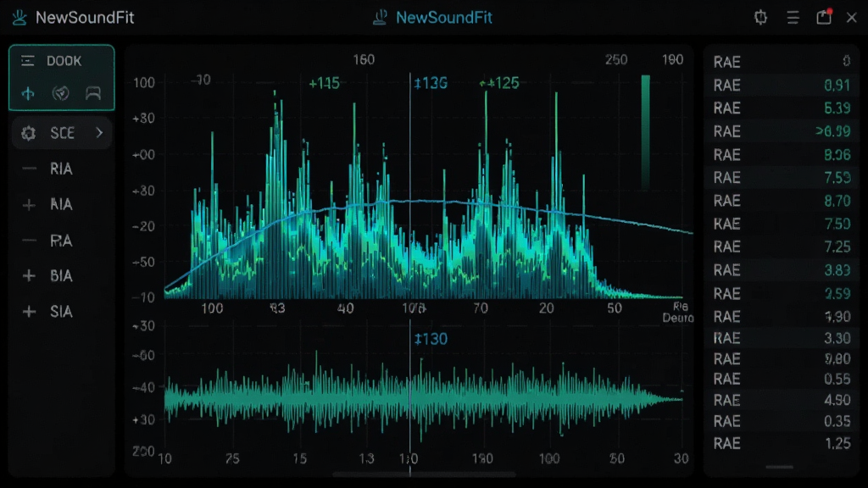Collapse the RIA minus icon
The image size is (868, 488).
(29, 169)
